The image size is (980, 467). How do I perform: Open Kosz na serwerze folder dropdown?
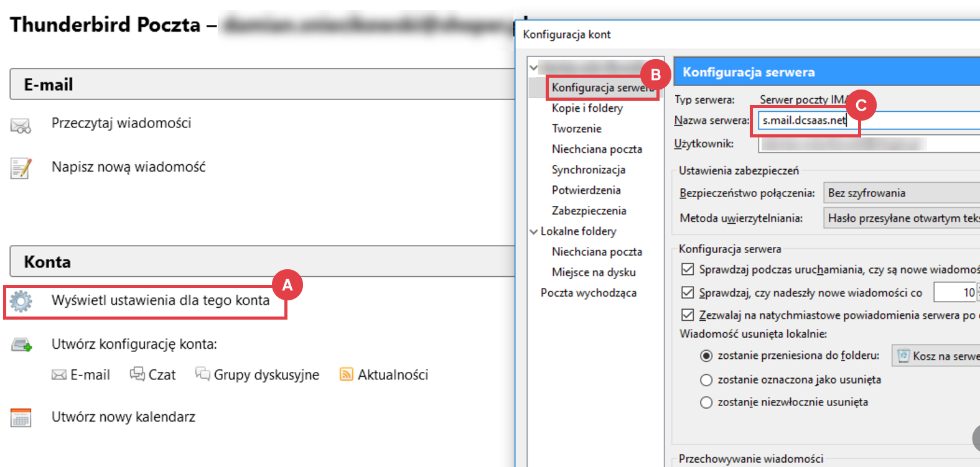tap(936, 356)
